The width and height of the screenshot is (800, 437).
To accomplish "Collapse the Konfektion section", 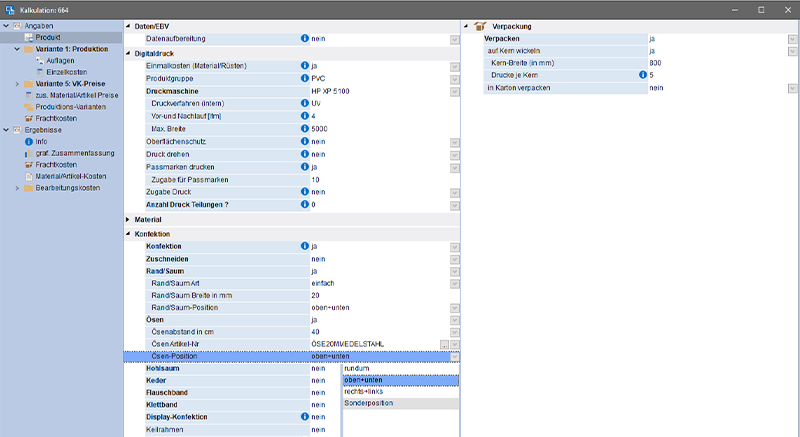I will [128, 234].
